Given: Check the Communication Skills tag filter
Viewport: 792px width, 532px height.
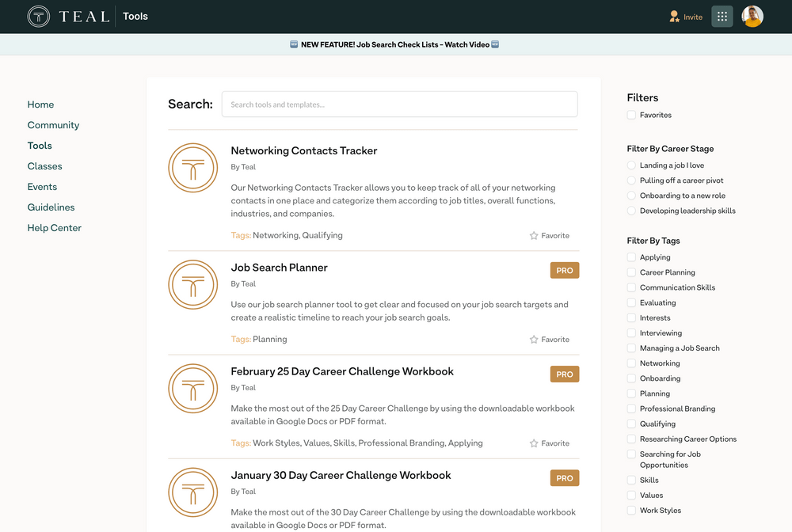Looking at the screenshot, I should tap(631, 287).
